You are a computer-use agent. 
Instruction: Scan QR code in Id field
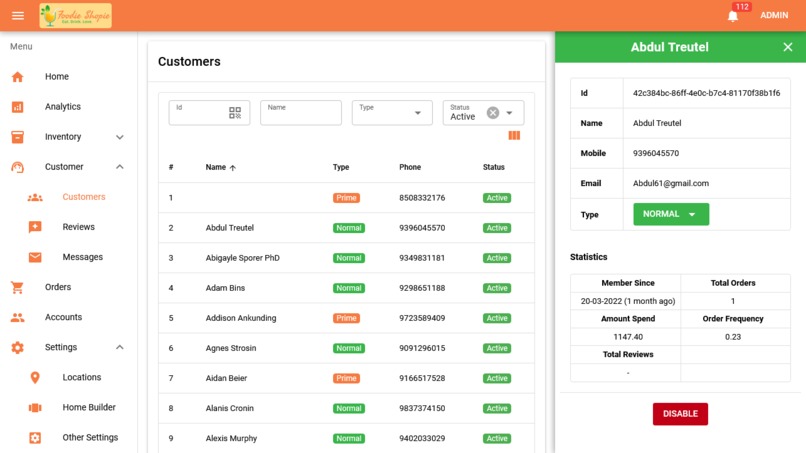[235, 113]
